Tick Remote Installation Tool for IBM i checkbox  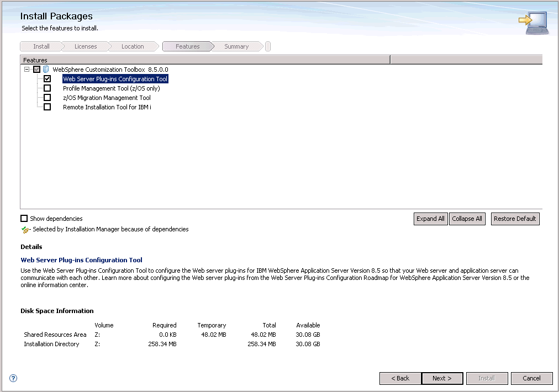click(47, 107)
